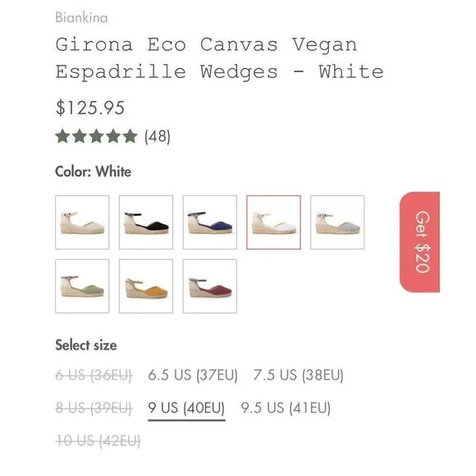Viewport: 476px width, 476px height.
Task: Choose the burgundy red espadrille swatch
Action: 210,286
